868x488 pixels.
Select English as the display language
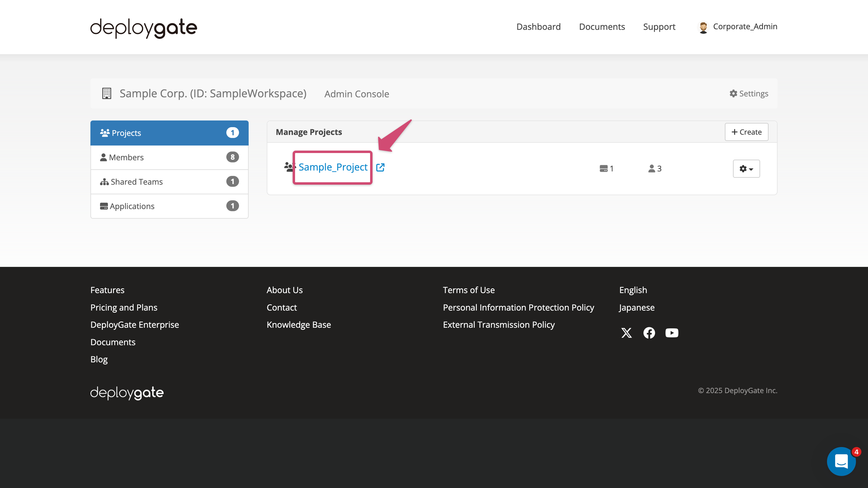pyautogui.click(x=633, y=289)
